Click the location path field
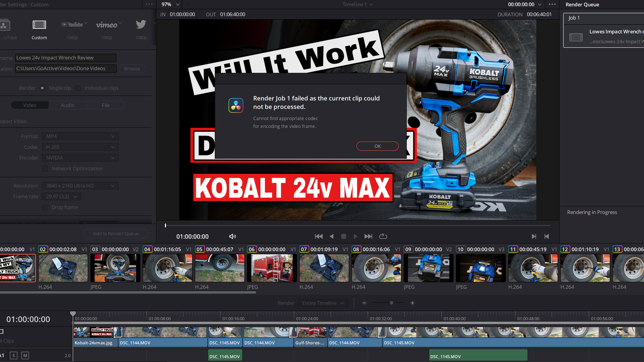This screenshot has width=644, height=362. click(66, 68)
